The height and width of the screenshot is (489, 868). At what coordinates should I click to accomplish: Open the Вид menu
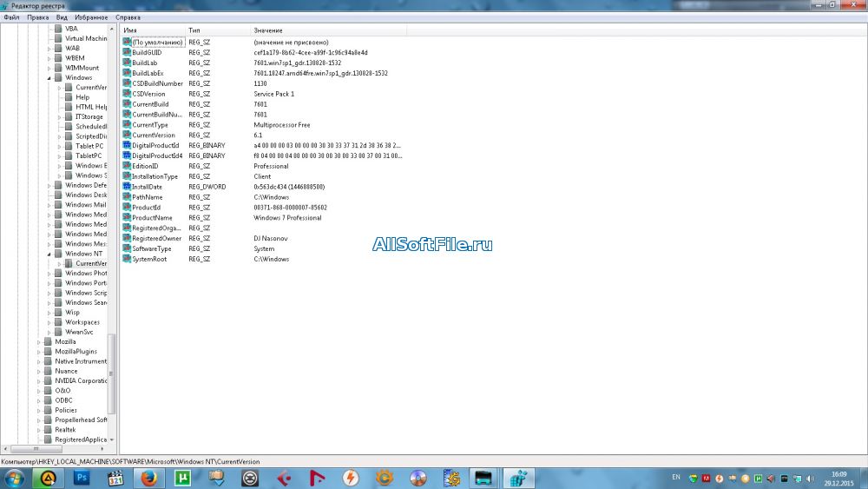(x=62, y=17)
